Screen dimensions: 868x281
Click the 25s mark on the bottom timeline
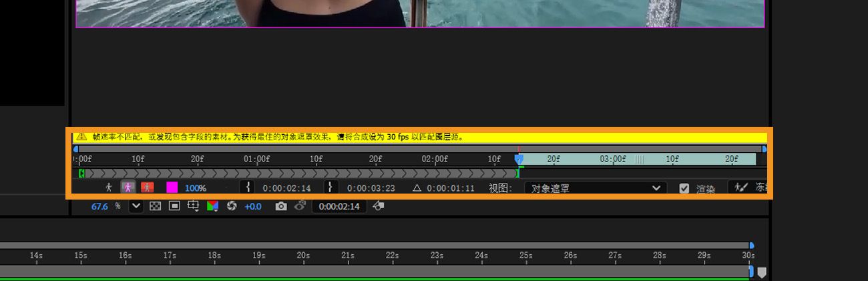(526, 256)
